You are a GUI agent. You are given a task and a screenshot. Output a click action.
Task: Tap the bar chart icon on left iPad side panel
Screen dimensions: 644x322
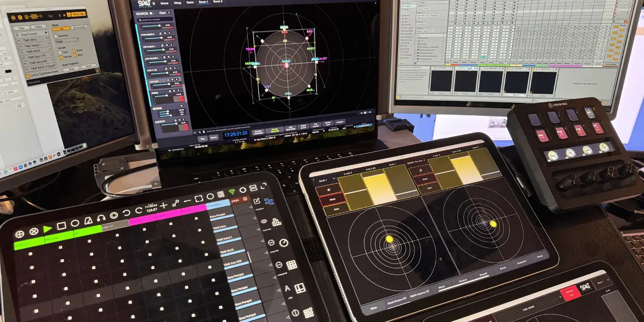click(x=276, y=221)
